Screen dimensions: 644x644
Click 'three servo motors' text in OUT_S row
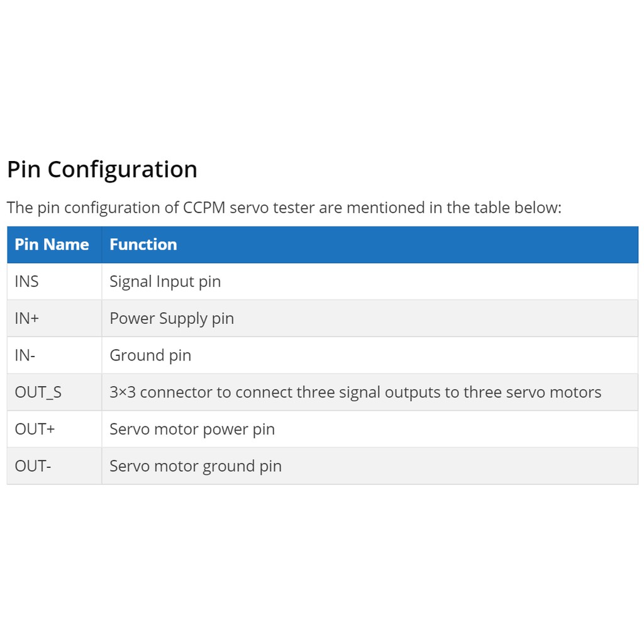(532, 392)
